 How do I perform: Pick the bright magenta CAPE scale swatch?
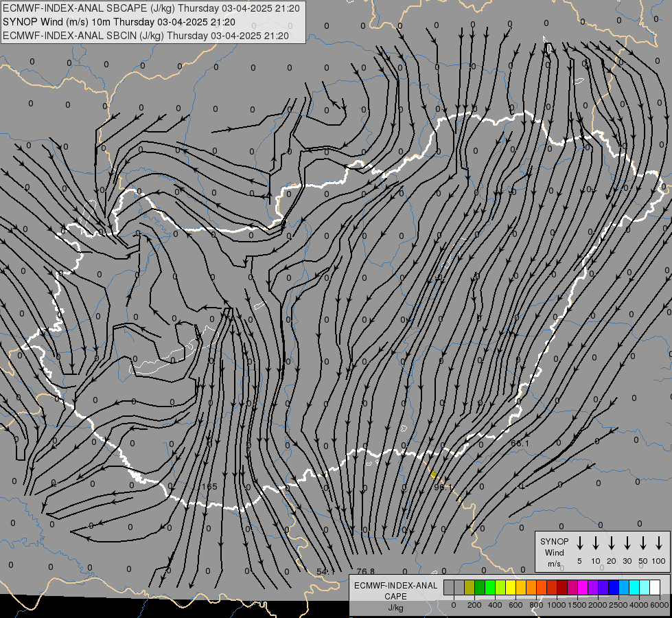[x=583, y=587]
